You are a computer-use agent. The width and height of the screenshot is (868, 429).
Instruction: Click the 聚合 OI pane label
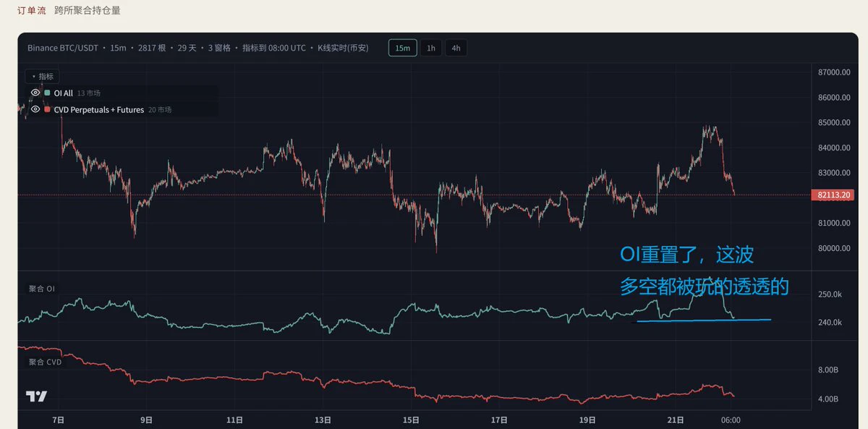coord(42,289)
